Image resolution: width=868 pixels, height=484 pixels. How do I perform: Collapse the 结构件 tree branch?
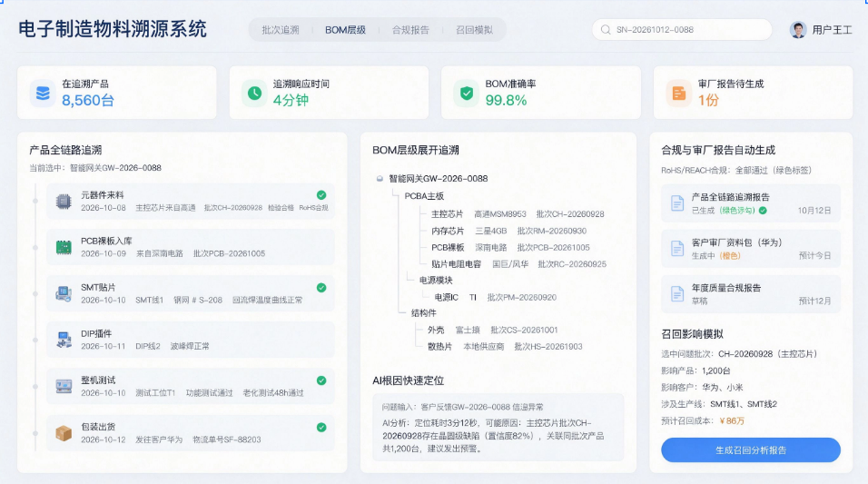point(402,313)
